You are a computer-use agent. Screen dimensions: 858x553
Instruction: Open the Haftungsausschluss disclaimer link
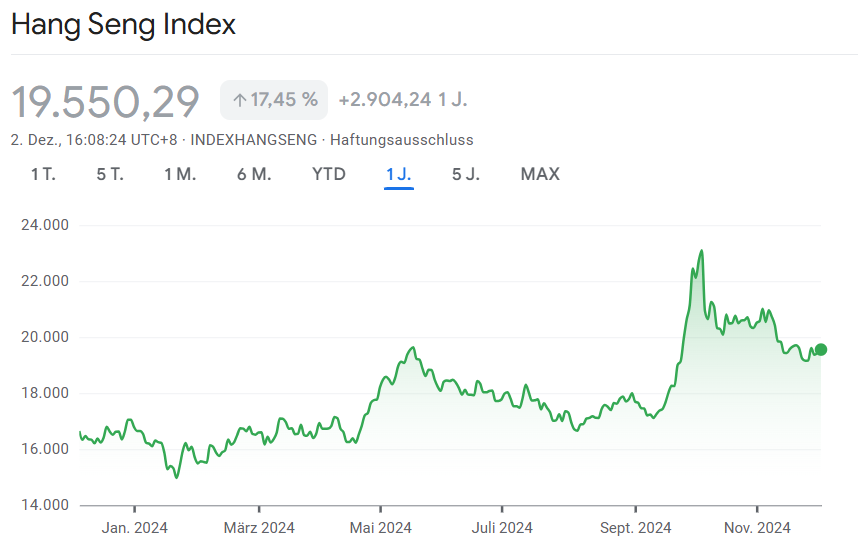point(402,140)
